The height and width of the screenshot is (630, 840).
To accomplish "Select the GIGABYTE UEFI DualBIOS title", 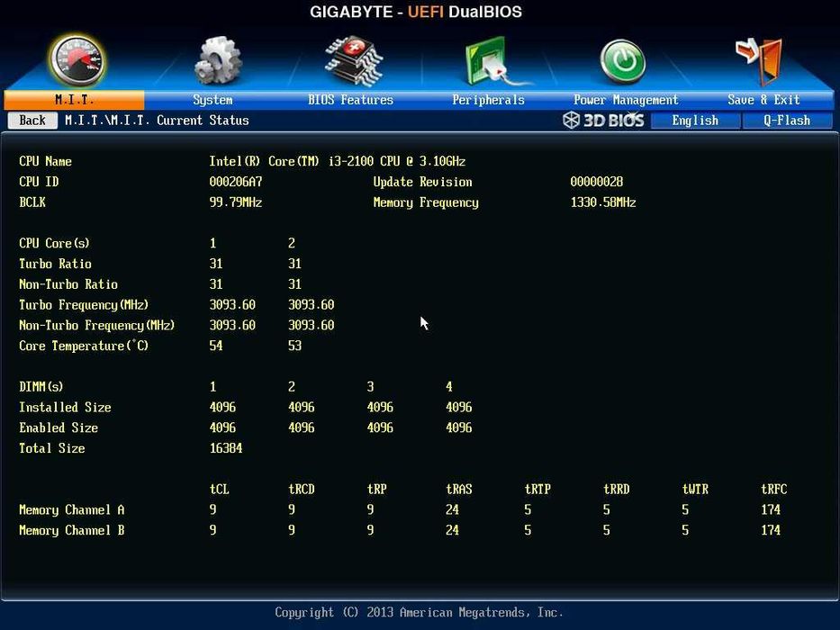I will pos(416,12).
